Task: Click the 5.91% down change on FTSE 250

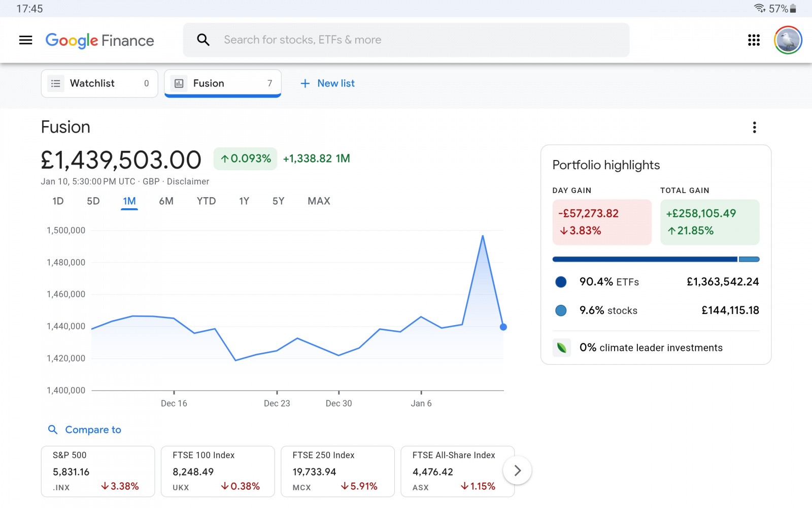Action: point(359,486)
